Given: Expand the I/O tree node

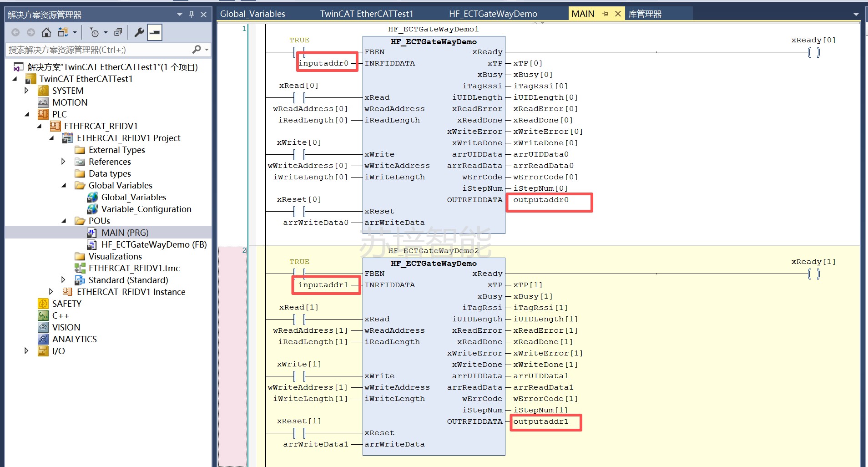Looking at the screenshot, I should point(26,351).
